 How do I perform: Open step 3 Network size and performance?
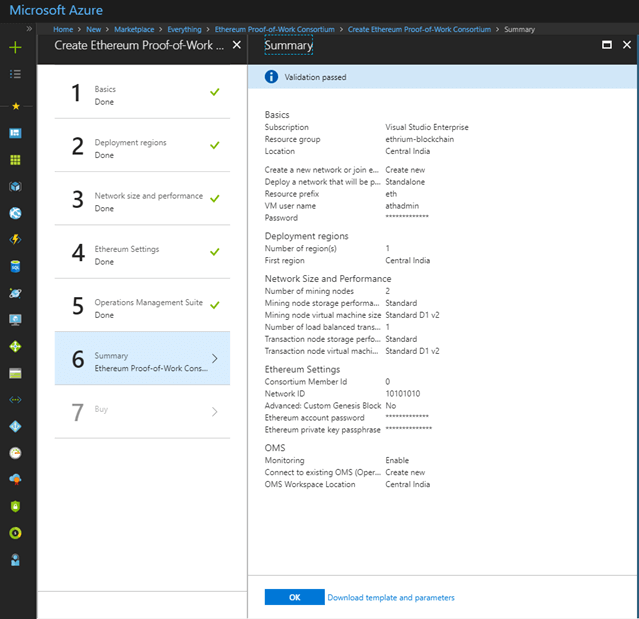pyautogui.click(x=142, y=201)
